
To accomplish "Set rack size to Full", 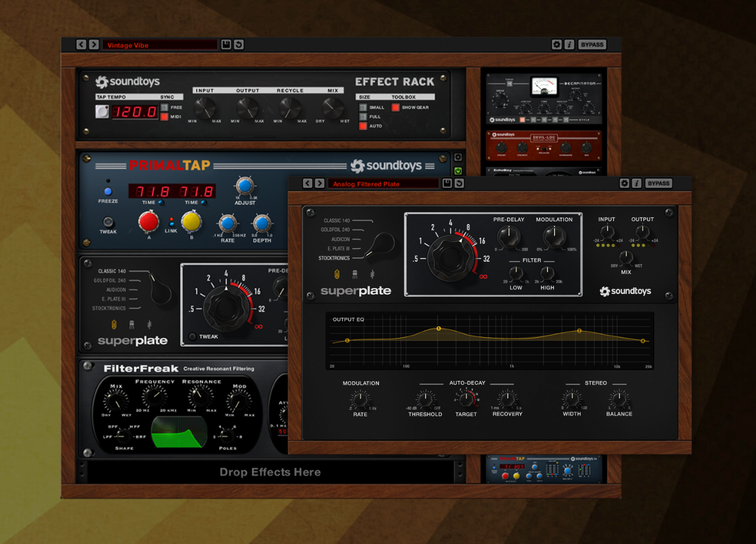I will 363,116.
